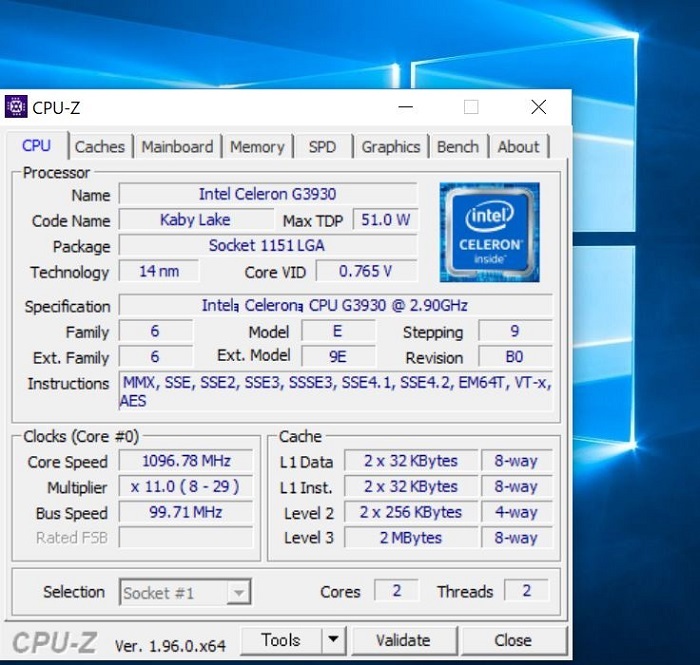Click the Technology value 14 nm

click(x=159, y=271)
